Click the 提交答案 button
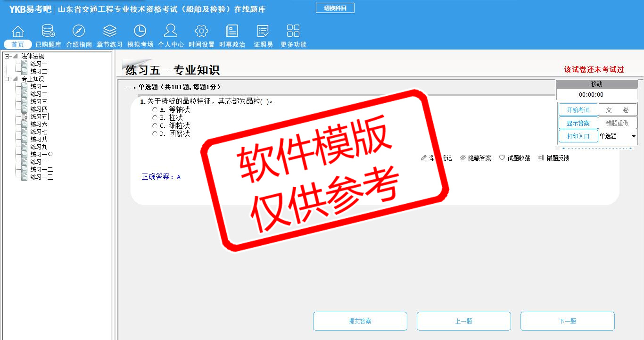Image resolution: width=644 pixels, height=340 pixels. (360, 321)
